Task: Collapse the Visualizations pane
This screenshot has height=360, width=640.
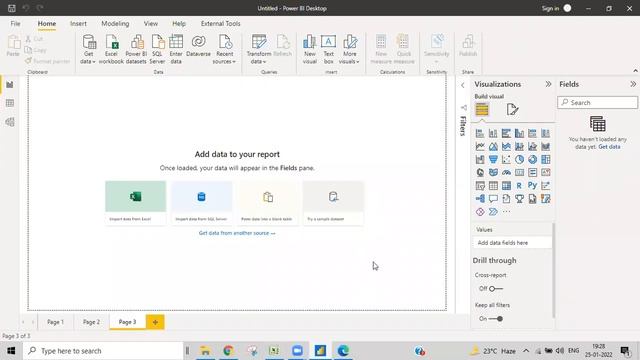Action: click(548, 84)
